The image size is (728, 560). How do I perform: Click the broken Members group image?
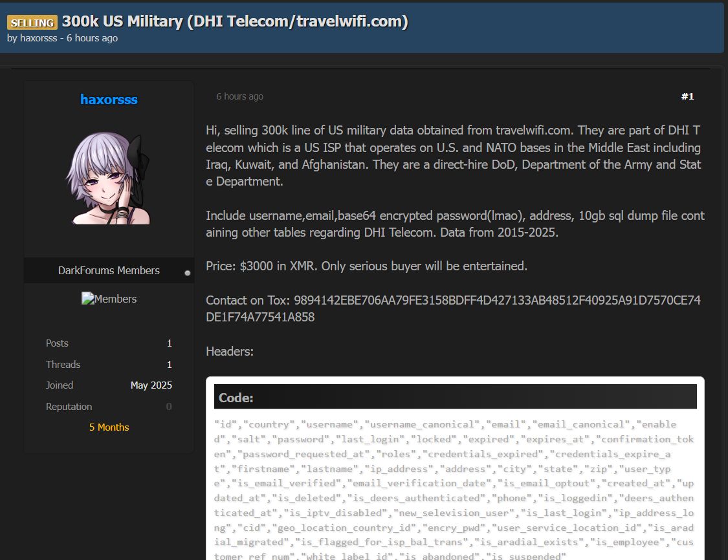[x=109, y=299]
